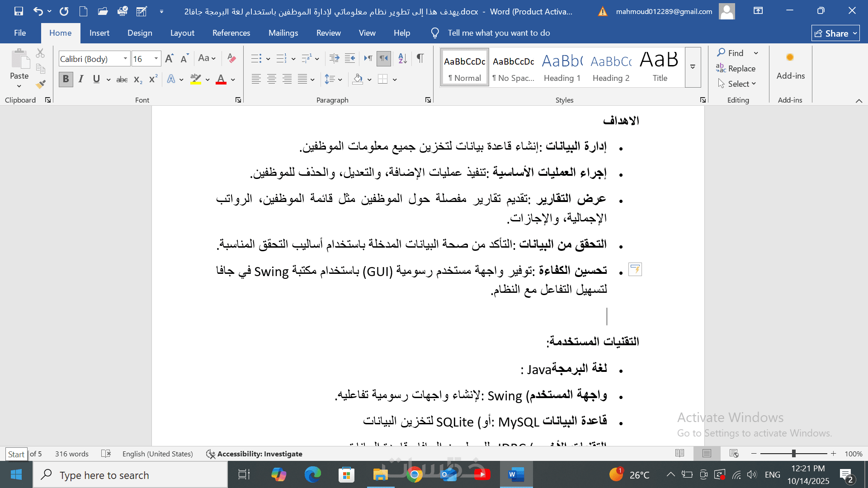This screenshot has height=488, width=868.
Task: Click the Increase Indent icon
Action: 350,58
